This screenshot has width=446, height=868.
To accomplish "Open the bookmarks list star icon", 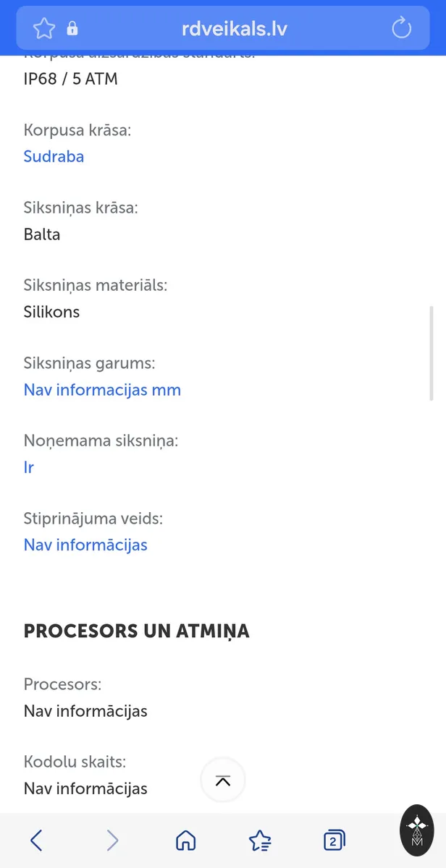I will (260, 840).
